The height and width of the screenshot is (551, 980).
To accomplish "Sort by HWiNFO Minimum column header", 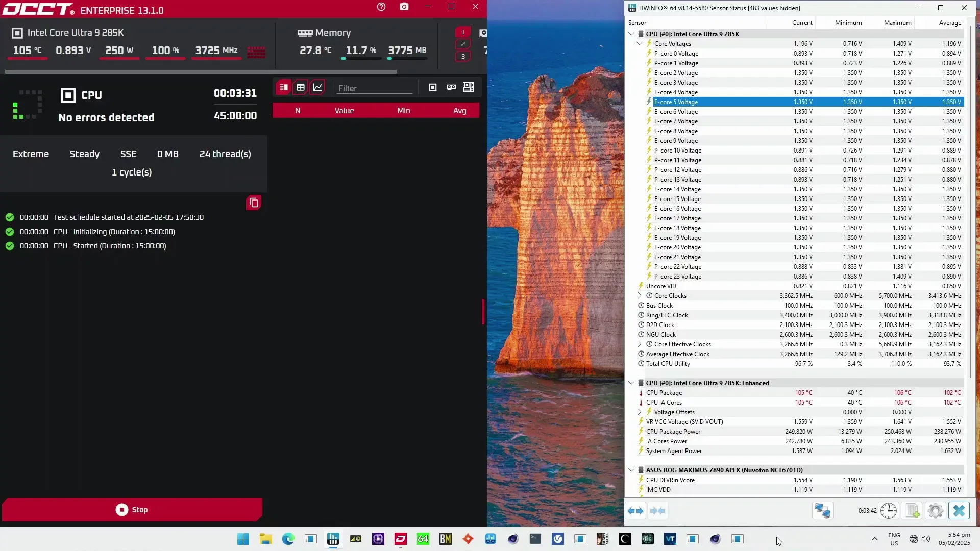I will click(x=840, y=23).
